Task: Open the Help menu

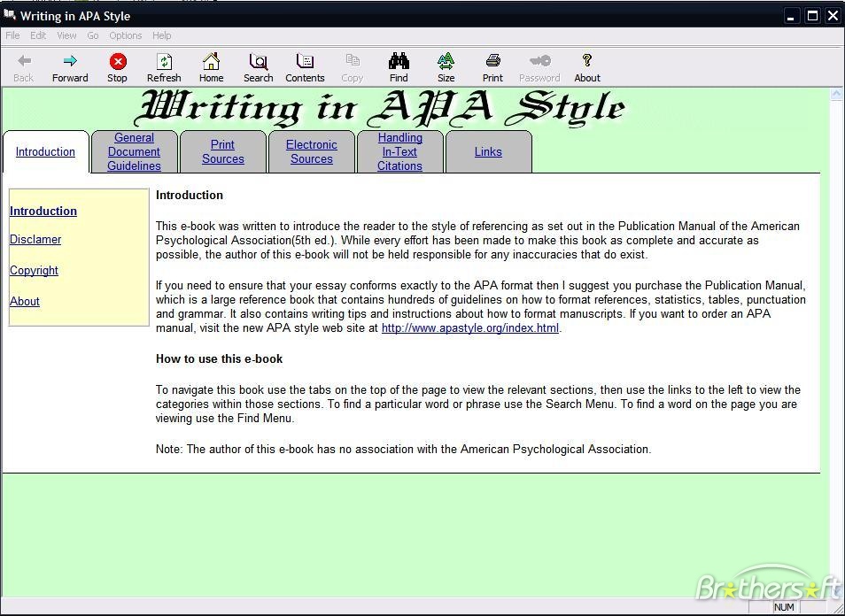Action: 162,35
